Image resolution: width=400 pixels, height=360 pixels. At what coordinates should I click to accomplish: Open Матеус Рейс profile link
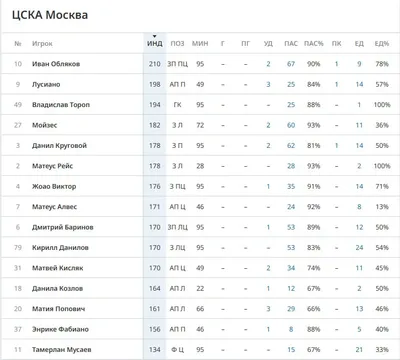(x=52, y=166)
